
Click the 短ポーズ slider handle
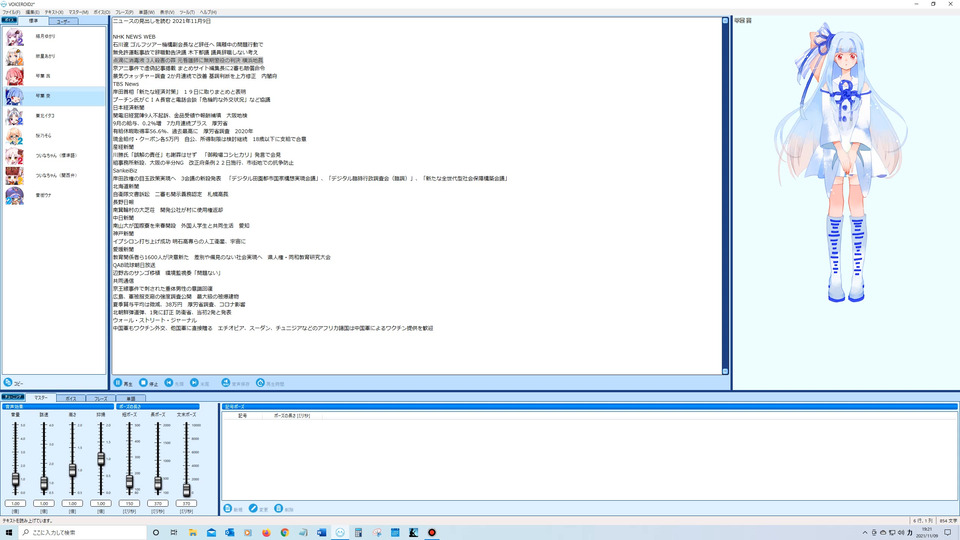click(x=129, y=482)
